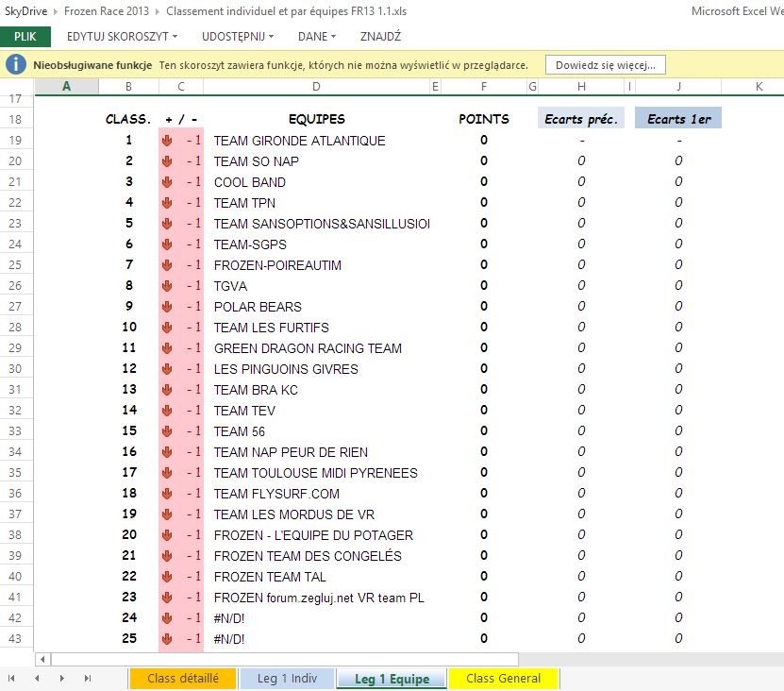Click the Ecarts préc. header cell

pos(581,119)
